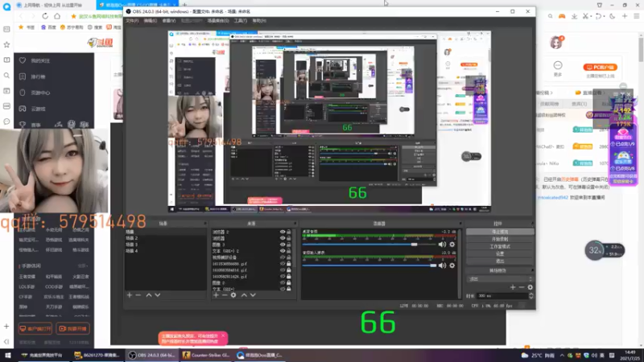Image resolution: width=644 pixels, height=362 pixels.
Task: Switch to 上网导航 browser tab
Action: [x=52, y=5]
